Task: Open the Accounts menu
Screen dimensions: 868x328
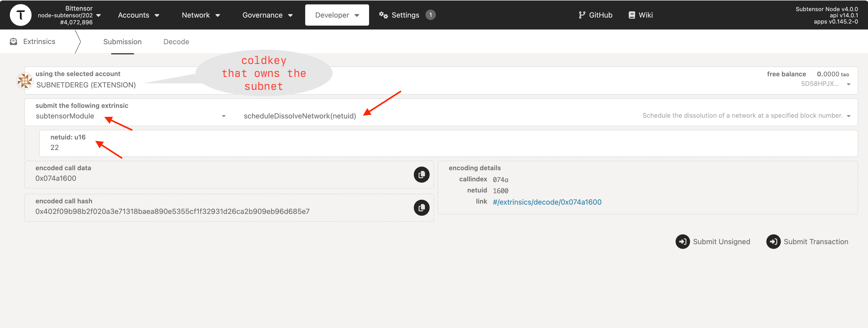Action: pos(137,14)
